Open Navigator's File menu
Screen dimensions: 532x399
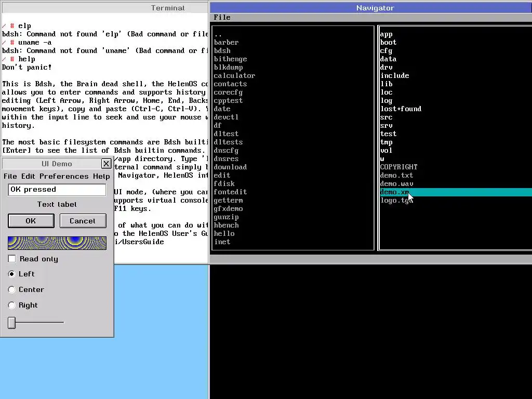coord(222,17)
